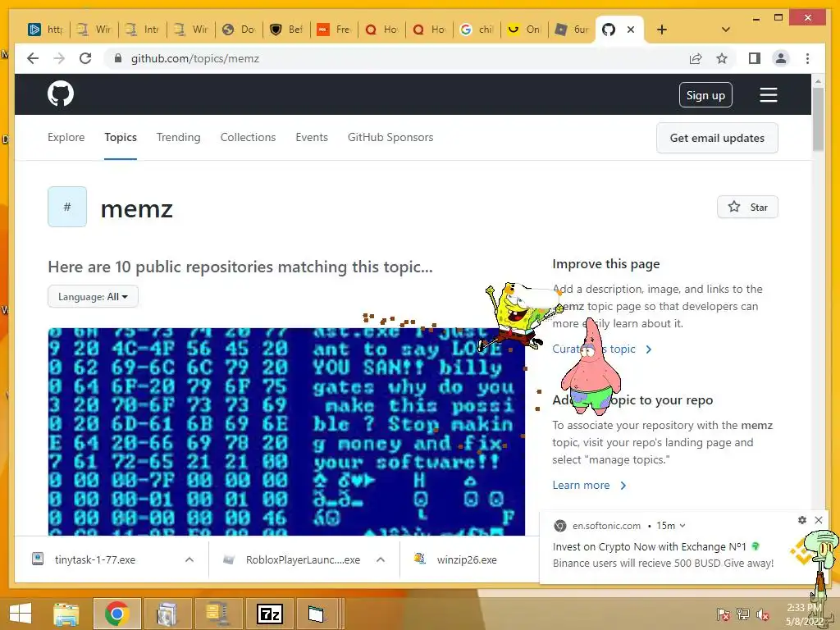Expand options for RobloxPlayerLauncher download

pos(381,559)
